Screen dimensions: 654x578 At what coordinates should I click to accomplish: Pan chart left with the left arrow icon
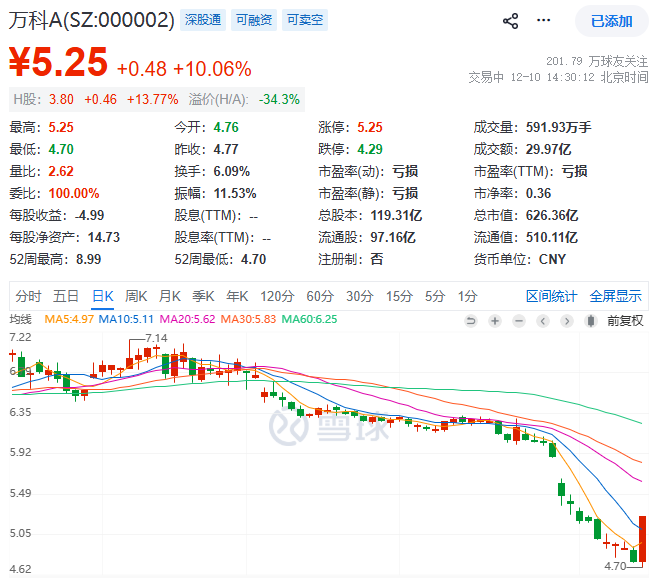click(541, 320)
